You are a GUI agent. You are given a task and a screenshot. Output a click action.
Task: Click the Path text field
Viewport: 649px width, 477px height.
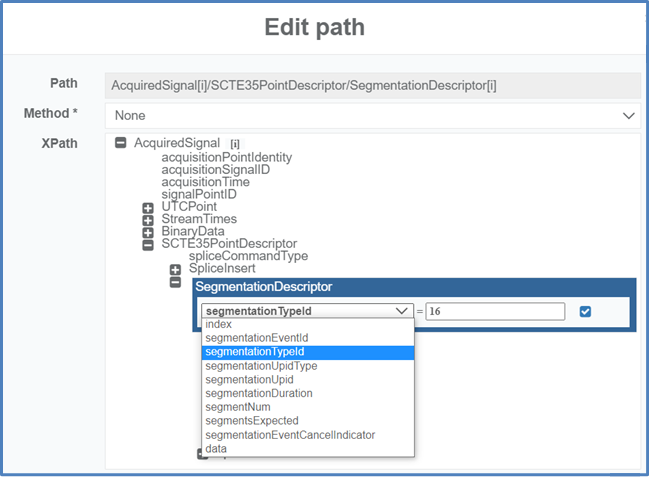pyautogui.click(x=372, y=85)
